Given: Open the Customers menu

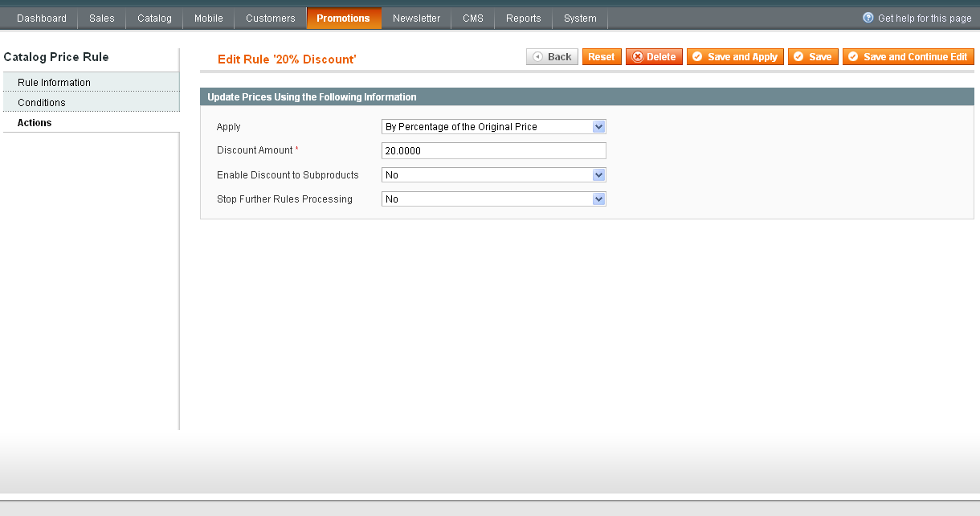Looking at the screenshot, I should (271, 18).
